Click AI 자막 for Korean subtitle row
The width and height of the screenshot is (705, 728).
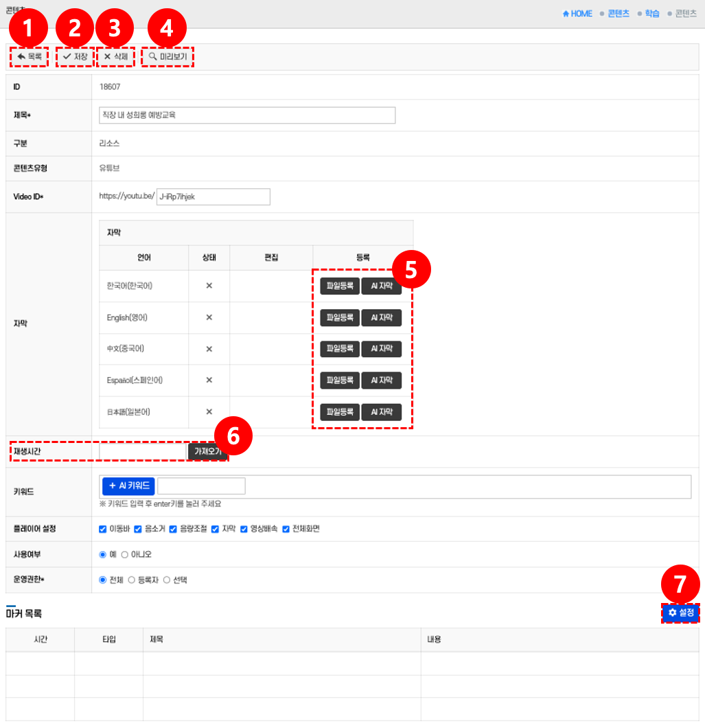pos(381,286)
